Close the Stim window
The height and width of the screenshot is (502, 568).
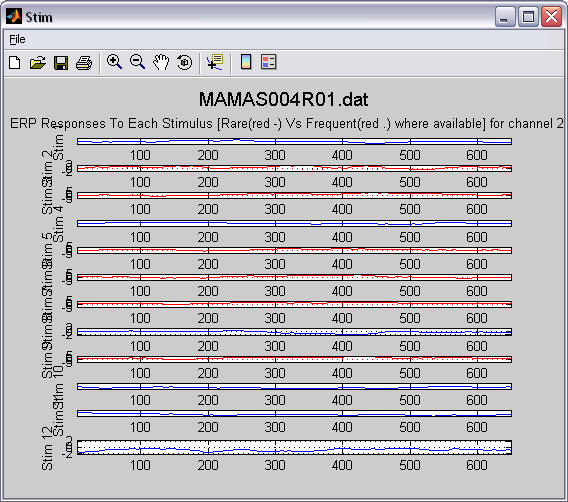[x=551, y=17]
